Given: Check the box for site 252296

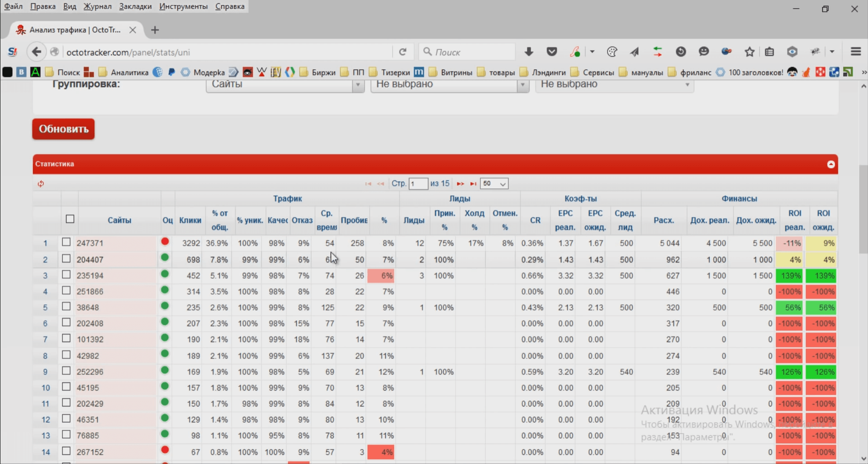Looking at the screenshot, I should pyautogui.click(x=66, y=371).
